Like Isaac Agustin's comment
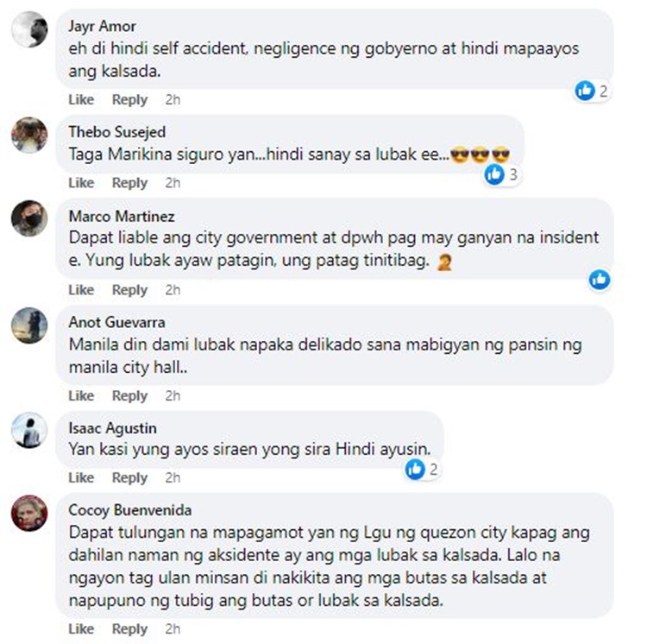Screen dimensions: 647x644 pyautogui.click(x=81, y=477)
